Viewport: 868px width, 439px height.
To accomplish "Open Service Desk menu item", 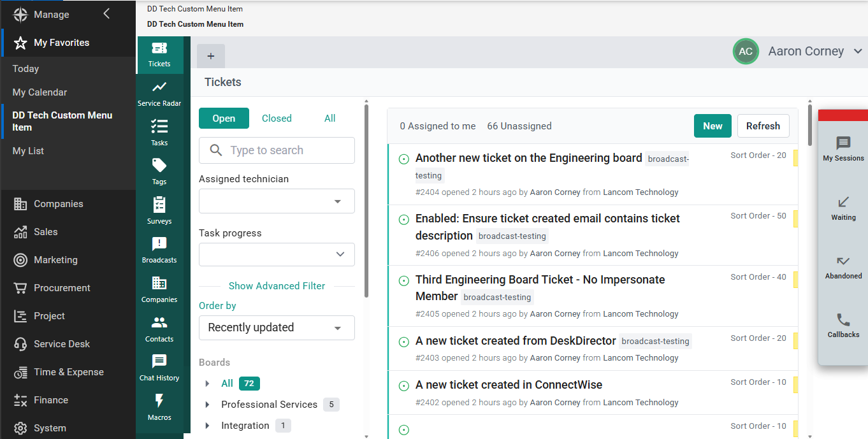I will (62, 344).
